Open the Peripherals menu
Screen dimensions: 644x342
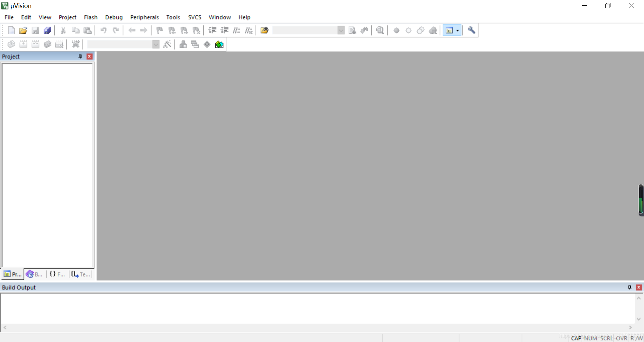(144, 17)
